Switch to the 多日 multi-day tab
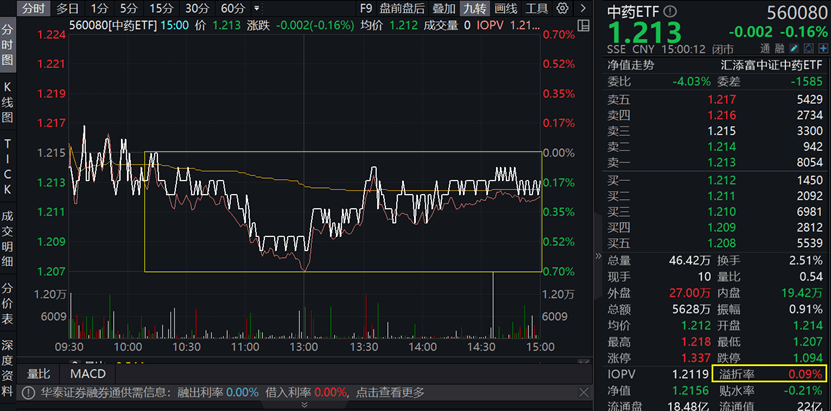The image size is (831, 411). pyautogui.click(x=68, y=8)
